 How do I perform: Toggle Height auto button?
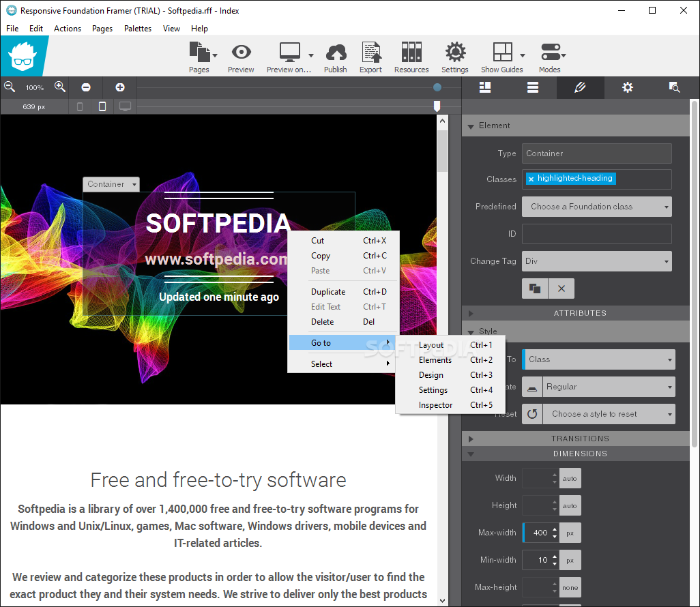pos(570,505)
